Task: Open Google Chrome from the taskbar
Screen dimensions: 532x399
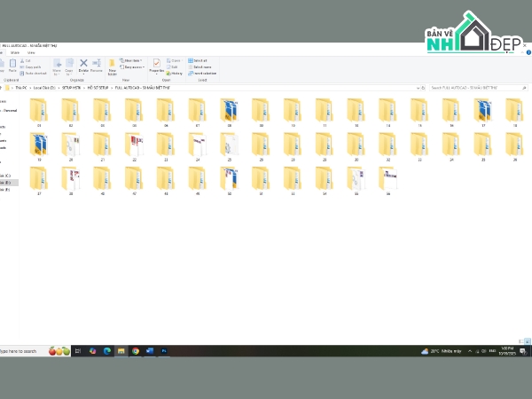Action: 136,351
